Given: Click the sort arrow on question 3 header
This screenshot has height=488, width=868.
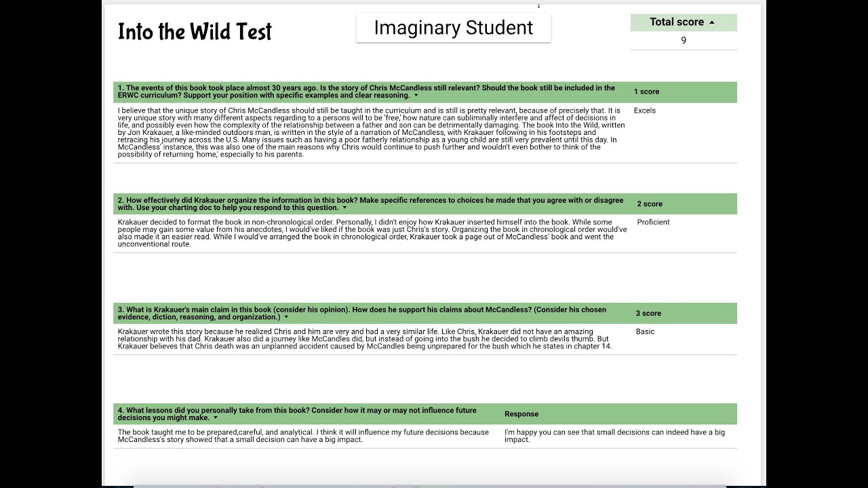Looking at the screenshot, I should point(286,317).
